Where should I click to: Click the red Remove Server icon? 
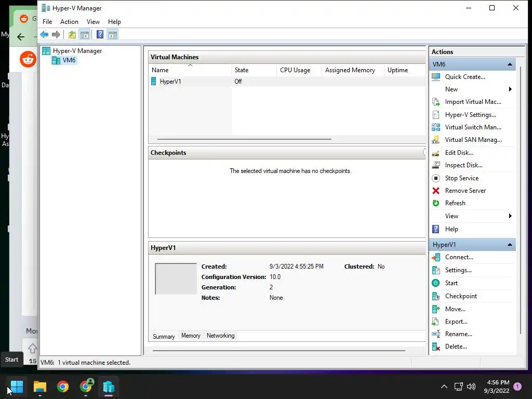point(436,191)
